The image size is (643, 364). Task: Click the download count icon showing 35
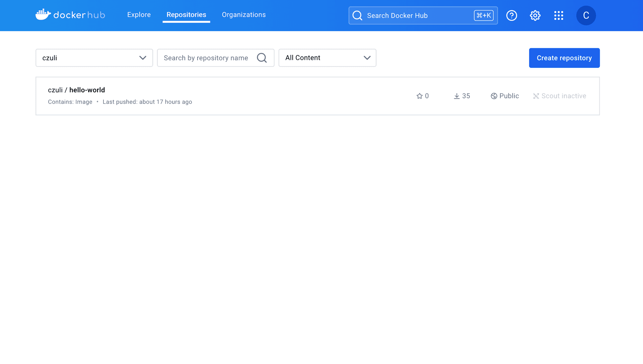(x=456, y=96)
